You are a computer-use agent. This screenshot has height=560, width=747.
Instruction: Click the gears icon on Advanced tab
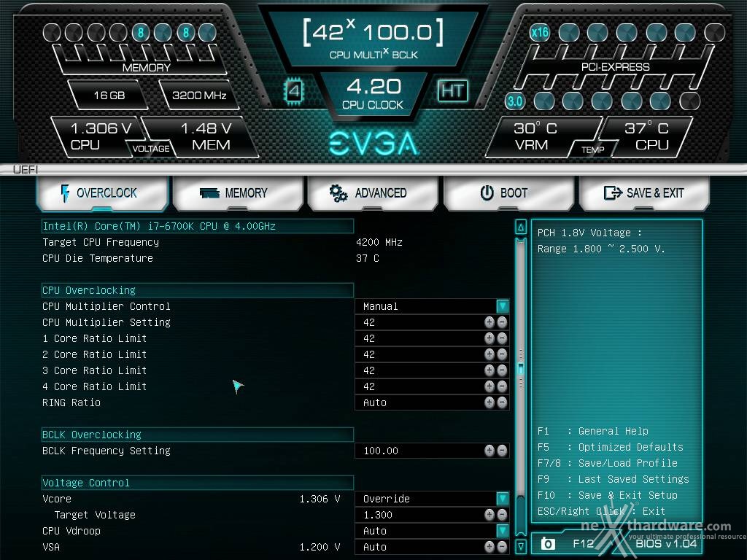click(338, 193)
